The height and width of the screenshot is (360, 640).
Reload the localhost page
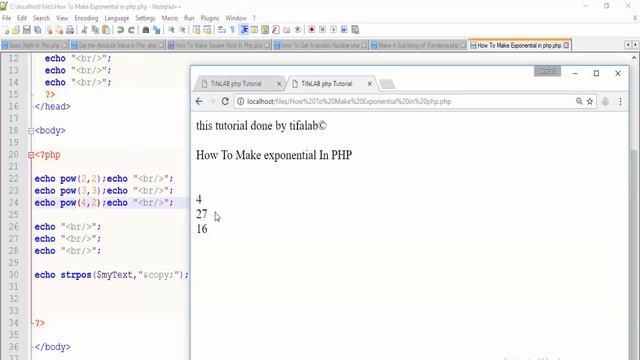[225, 102]
